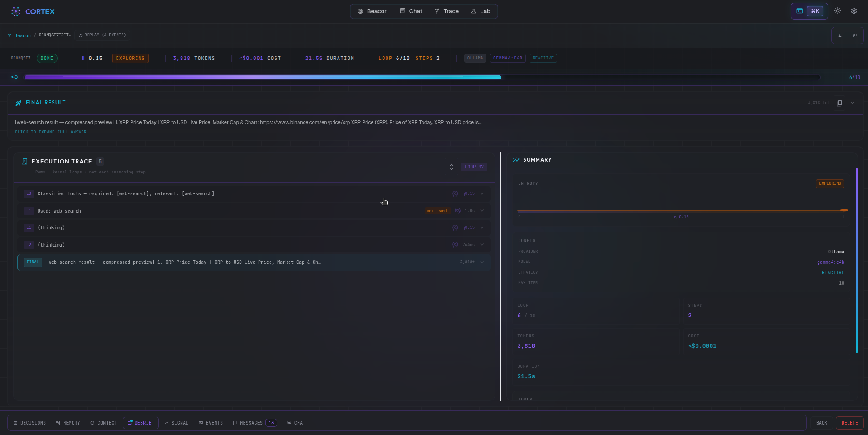Collapse the Final Result panel chevron
This screenshot has height=435, width=868.
853,103
